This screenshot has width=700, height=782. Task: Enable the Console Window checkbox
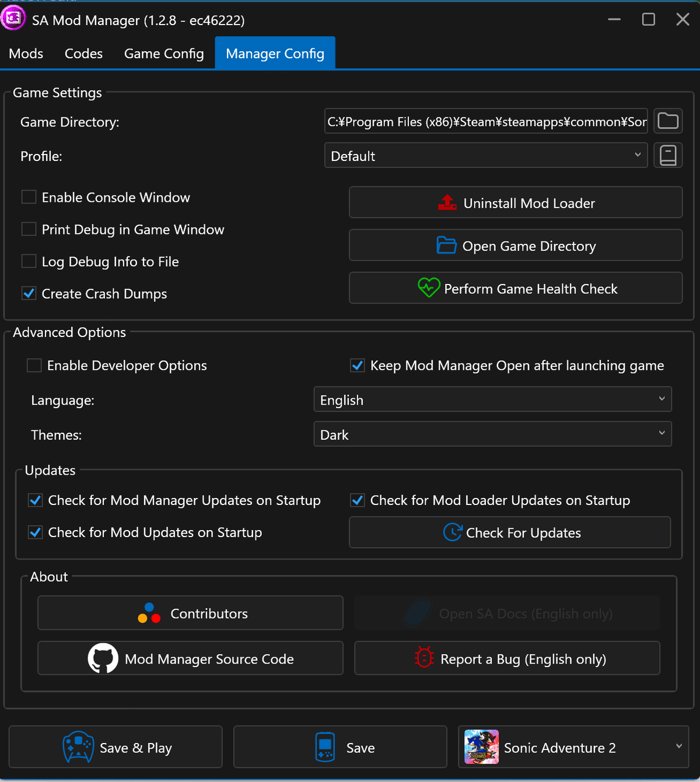[29, 197]
